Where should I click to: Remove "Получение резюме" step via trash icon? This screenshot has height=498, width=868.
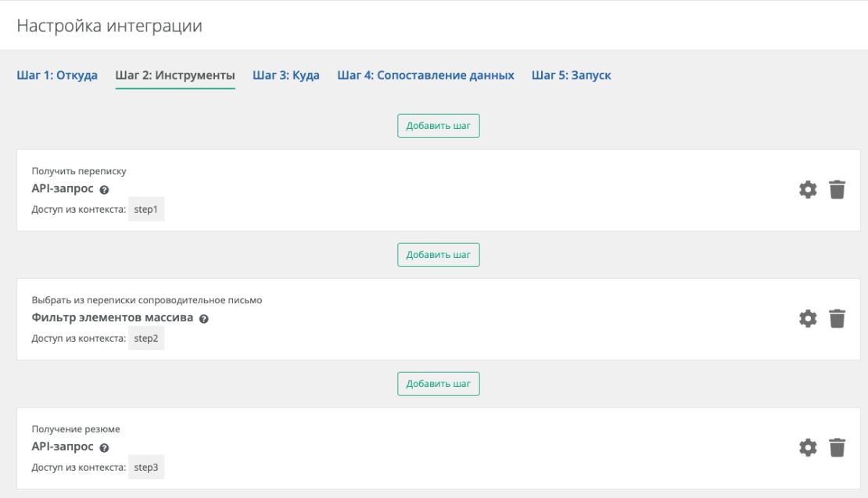click(837, 448)
